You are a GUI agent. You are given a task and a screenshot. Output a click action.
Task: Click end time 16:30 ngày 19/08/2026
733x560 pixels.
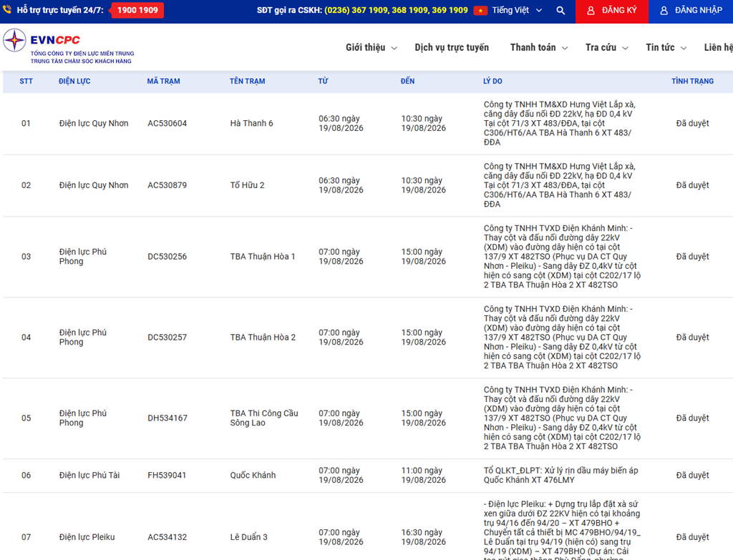click(x=424, y=537)
